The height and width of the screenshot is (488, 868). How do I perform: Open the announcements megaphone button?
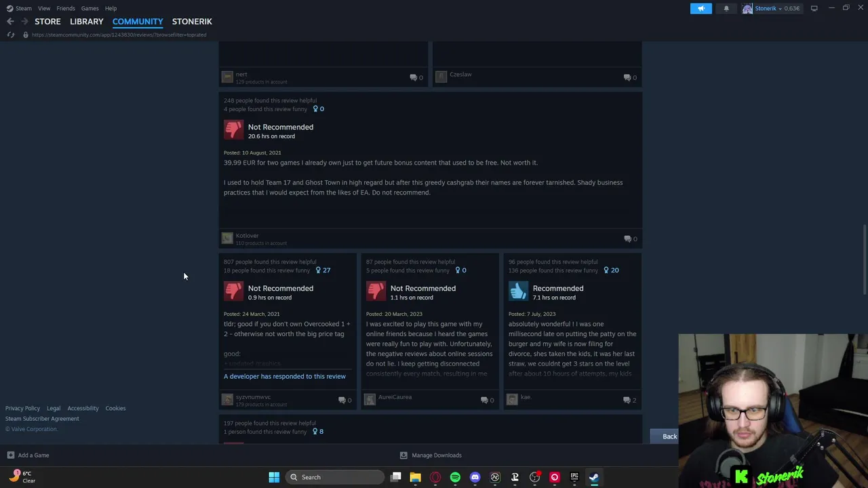click(x=701, y=8)
